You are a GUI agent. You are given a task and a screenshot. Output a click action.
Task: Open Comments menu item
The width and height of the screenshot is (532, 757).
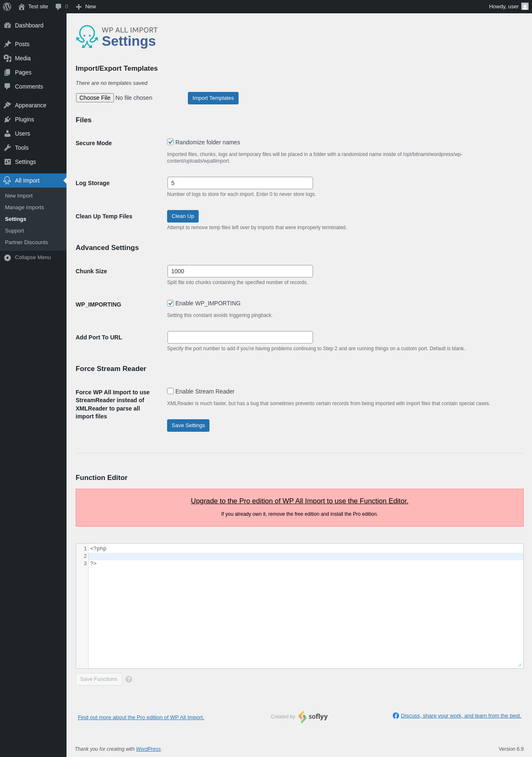33,87
